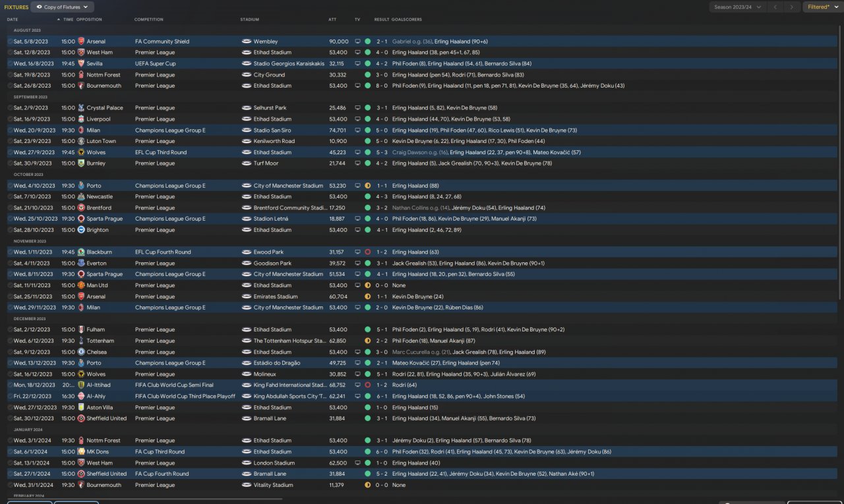
Task: Click the Luton Town club badge
Action: pyautogui.click(x=80, y=141)
